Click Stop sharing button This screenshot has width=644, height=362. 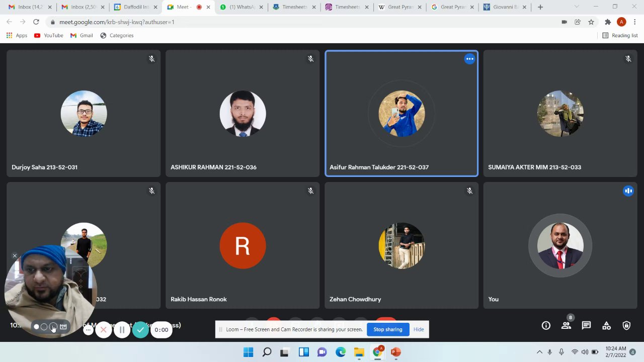pos(387,329)
